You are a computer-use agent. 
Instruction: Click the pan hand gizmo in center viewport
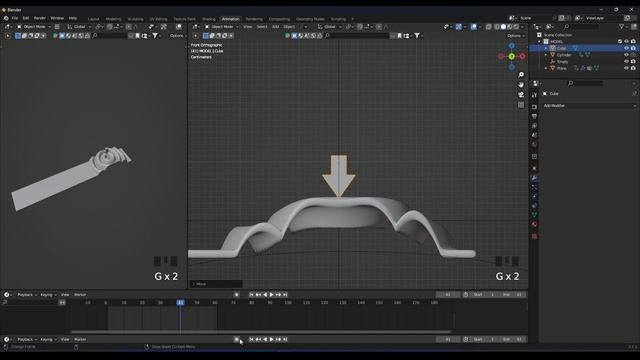point(521,84)
